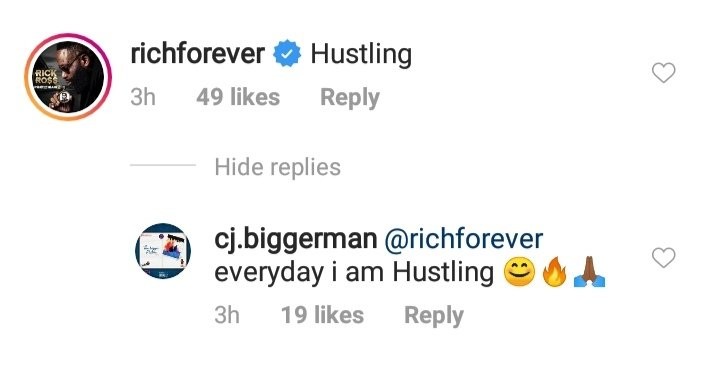720x366 pixels.
Task: Tap the fire emoji in the reply
Action: [x=554, y=272]
